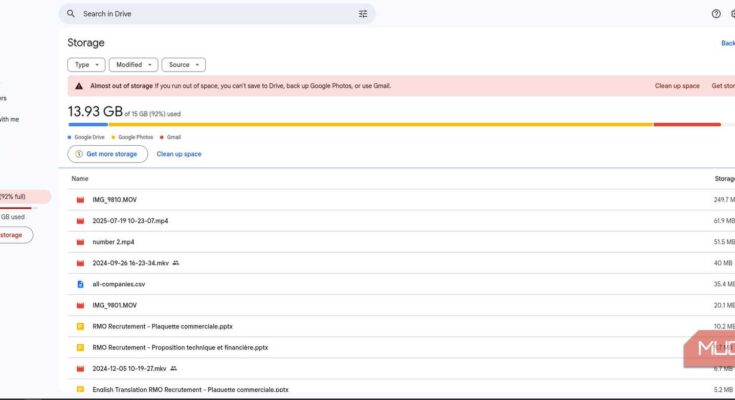735x400 pixels.
Task: Click shared people icon on 2024-09-26 16-23-34.mkv
Action: click(176, 263)
